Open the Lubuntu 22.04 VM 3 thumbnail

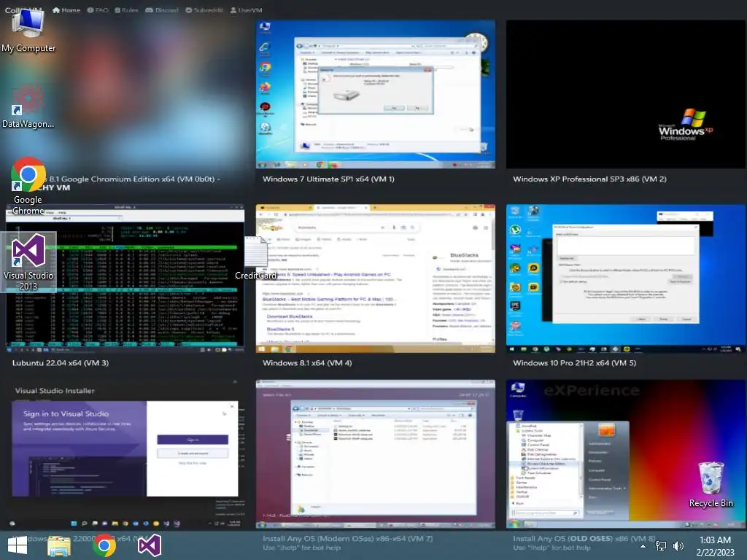pos(125,279)
